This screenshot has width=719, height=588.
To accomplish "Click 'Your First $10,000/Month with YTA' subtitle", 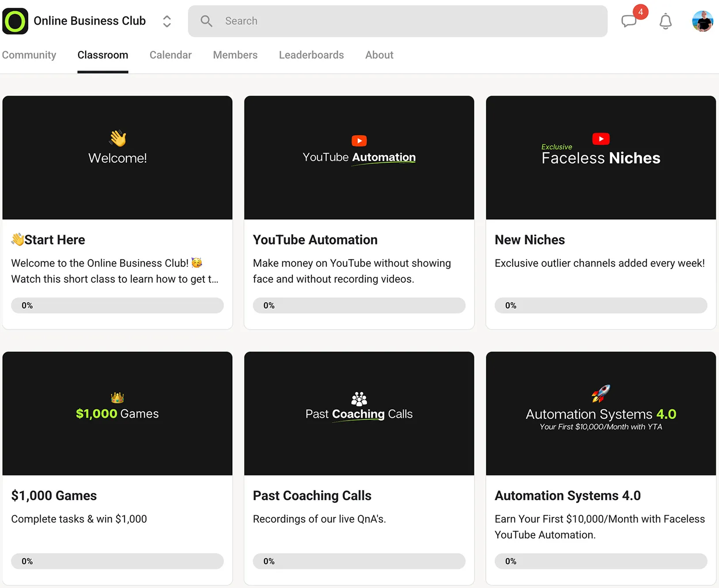I will coord(601,427).
